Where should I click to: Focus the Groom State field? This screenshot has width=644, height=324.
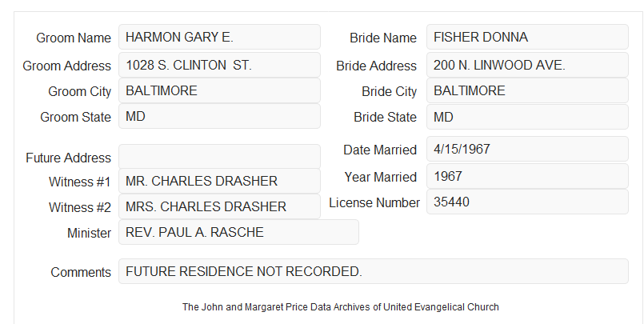(219, 116)
